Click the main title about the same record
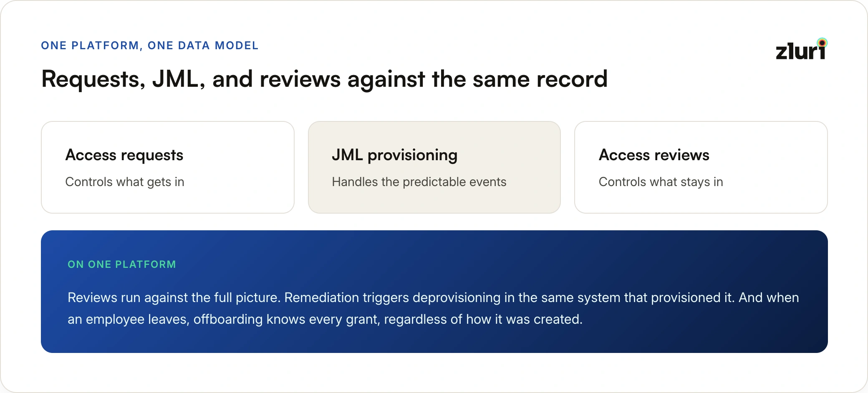 (x=325, y=79)
